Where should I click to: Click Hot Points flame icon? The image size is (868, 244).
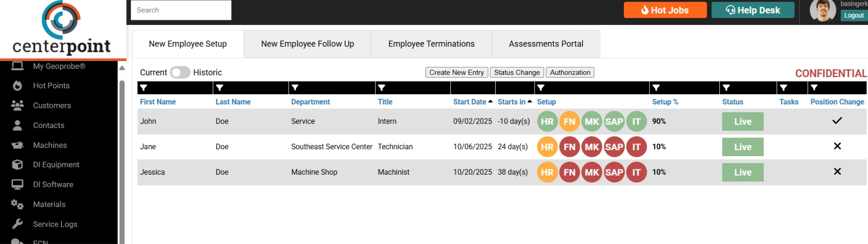click(18, 86)
